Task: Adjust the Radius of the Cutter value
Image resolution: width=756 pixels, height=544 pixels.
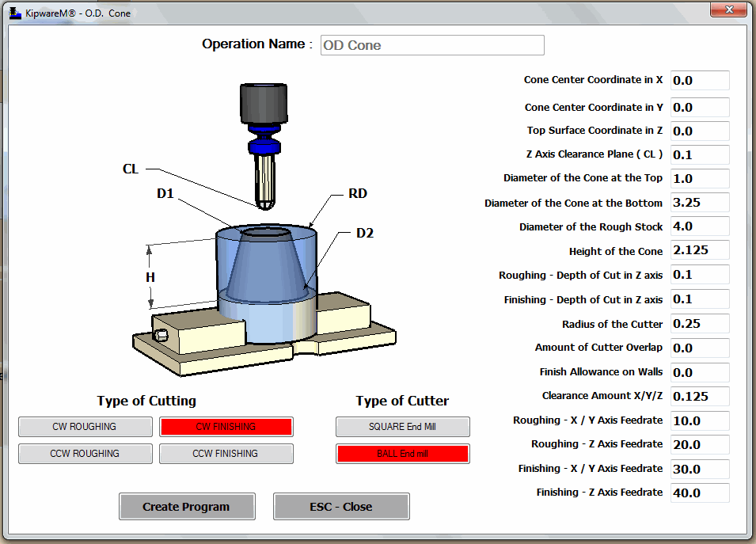Action: click(699, 324)
